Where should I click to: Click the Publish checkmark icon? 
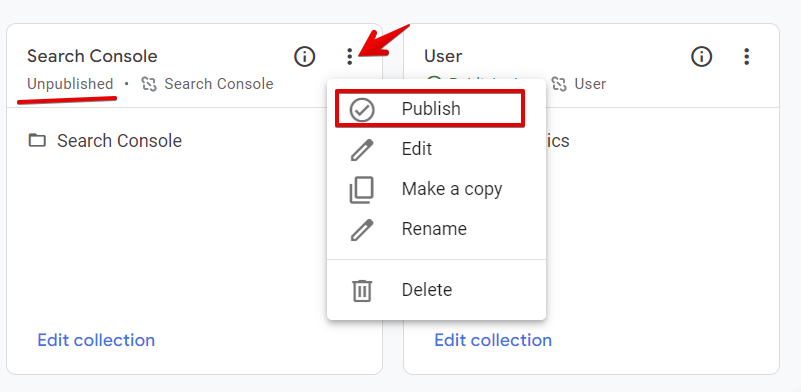[x=362, y=109]
